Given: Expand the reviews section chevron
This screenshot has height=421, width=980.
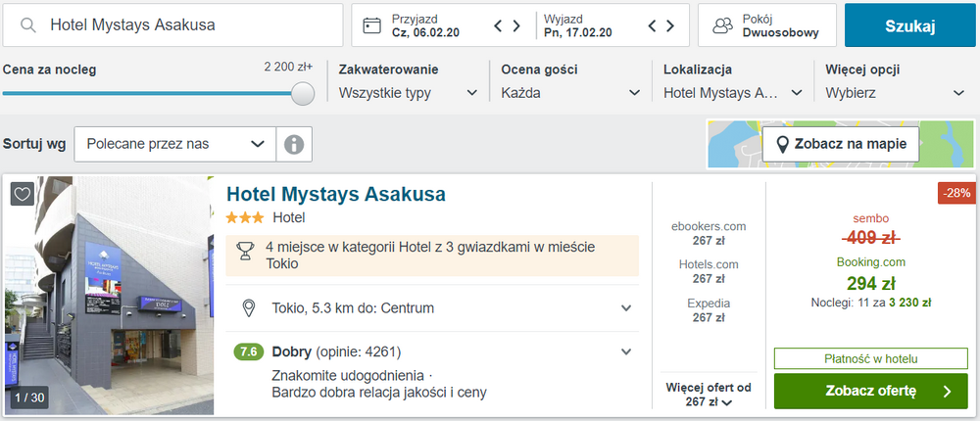Looking at the screenshot, I should coord(626,351).
